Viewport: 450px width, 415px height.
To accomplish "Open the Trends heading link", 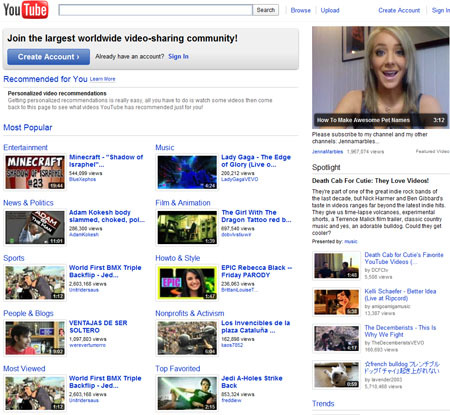I will coord(323,404).
